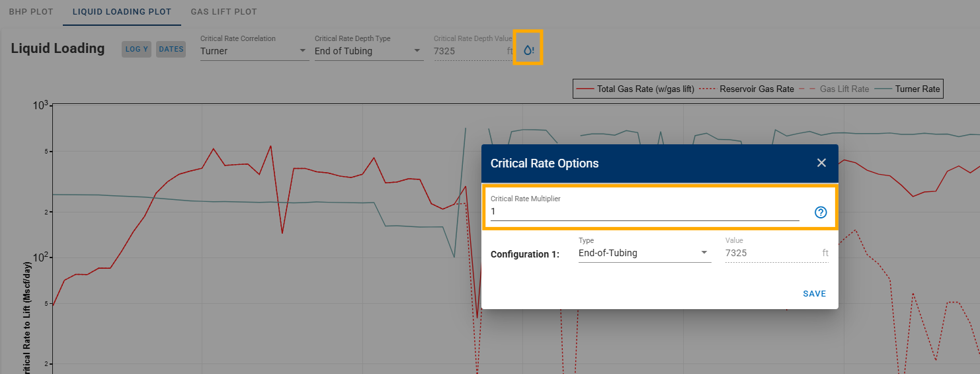Click the SAVE button in dialog

(x=814, y=294)
